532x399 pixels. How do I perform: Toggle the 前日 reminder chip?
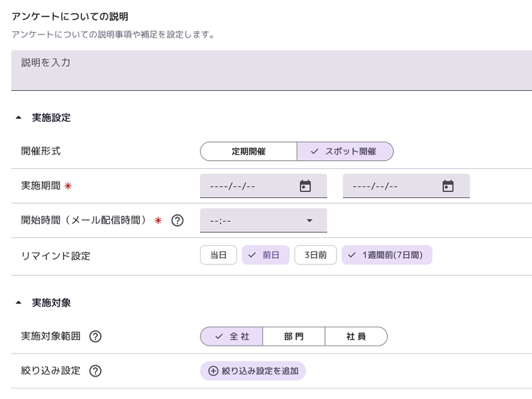(x=266, y=255)
